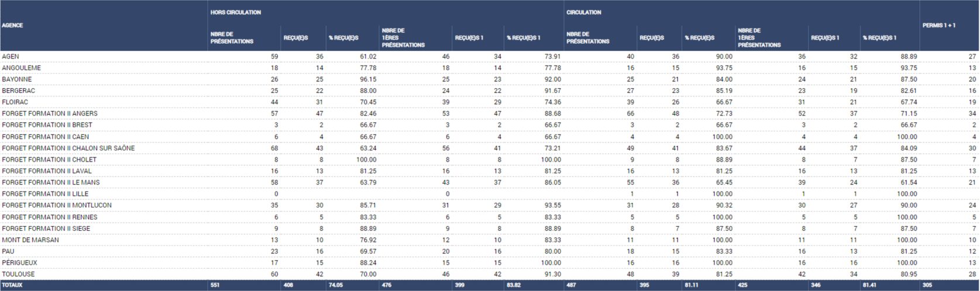Select FORGET FORMATION II CHALON SUR SAÔNE

pos(68,148)
